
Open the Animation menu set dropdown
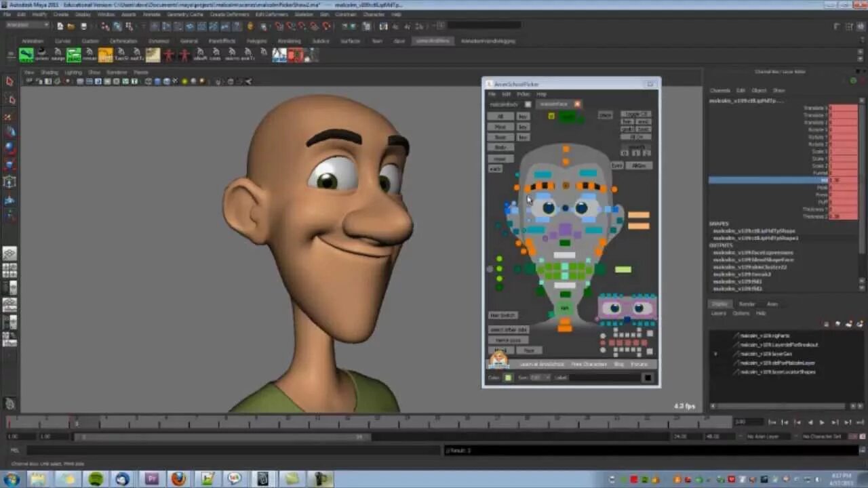[27, 26]
